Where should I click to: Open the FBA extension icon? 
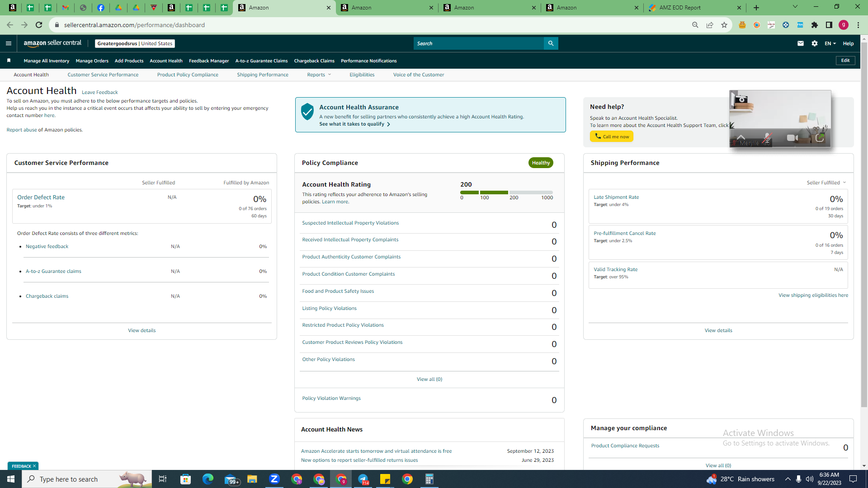[x=800, y=25]
